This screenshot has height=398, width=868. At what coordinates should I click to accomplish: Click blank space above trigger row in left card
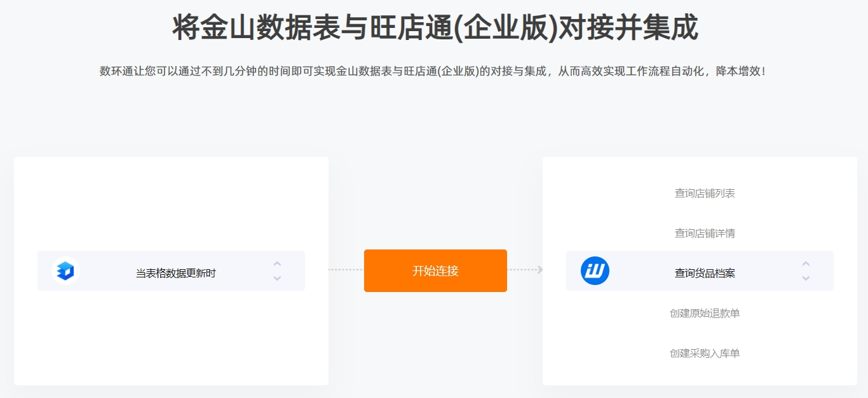(x=171, y=203)
